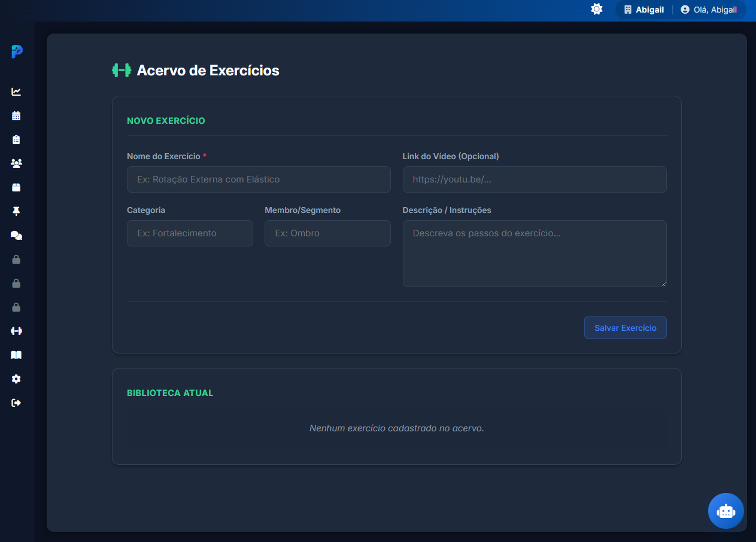Focus the Nome do Exercício field

(x=259, y=179)
